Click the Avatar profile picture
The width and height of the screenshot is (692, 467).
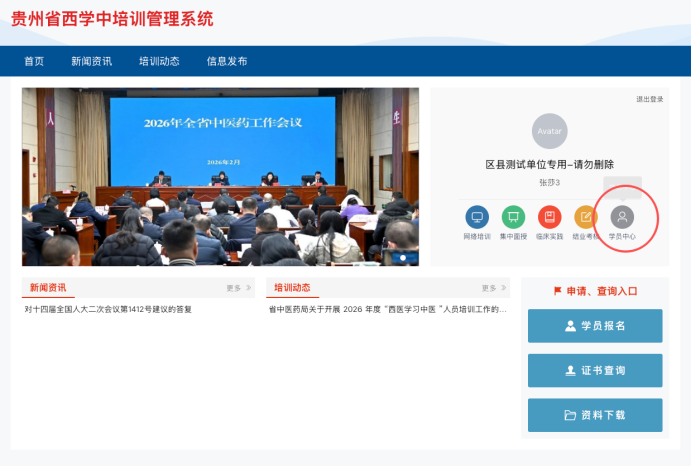549,131
